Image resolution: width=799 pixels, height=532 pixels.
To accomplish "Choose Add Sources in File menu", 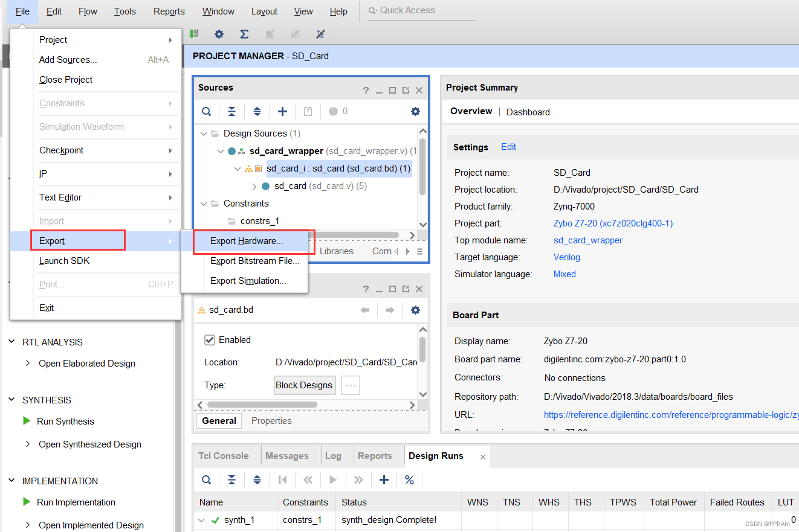I will coord(95,60).
